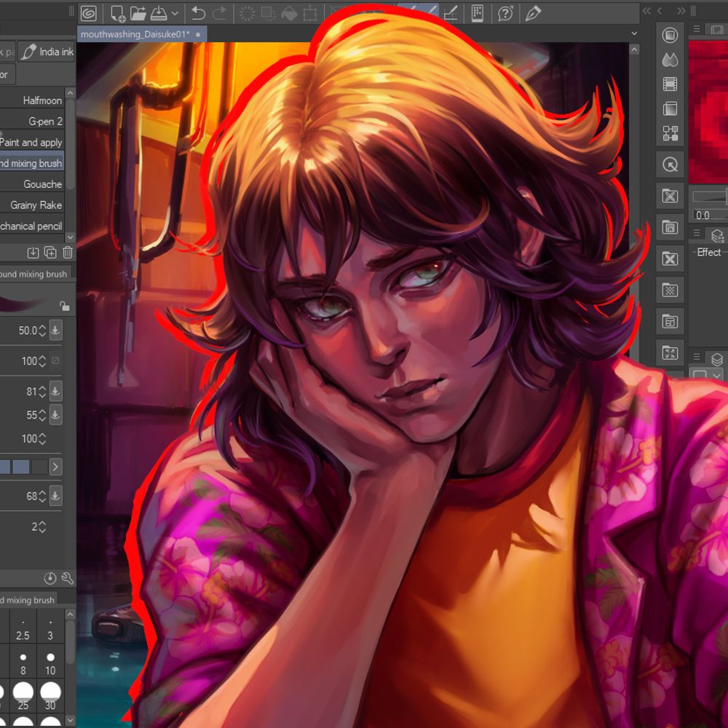Click the Fill bucket icon in command bar
The image size is (728, 728).
pyautogui.click(x=289, y=13)
